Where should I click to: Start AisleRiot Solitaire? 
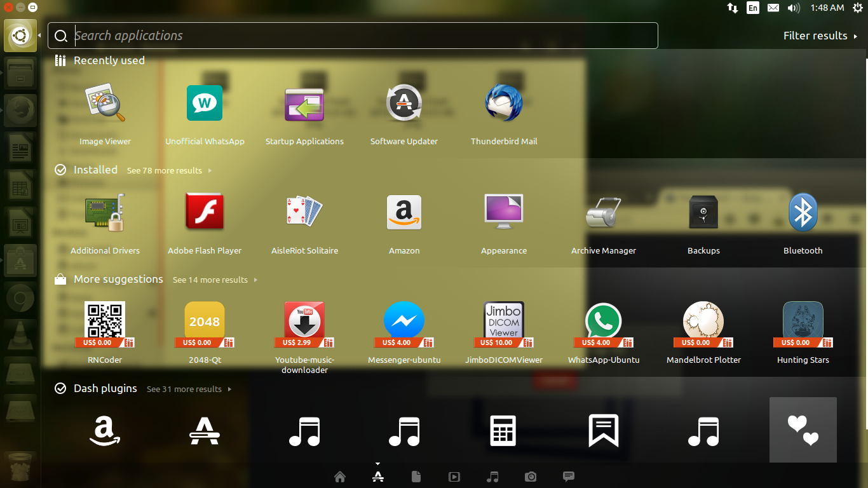(304, 224)
